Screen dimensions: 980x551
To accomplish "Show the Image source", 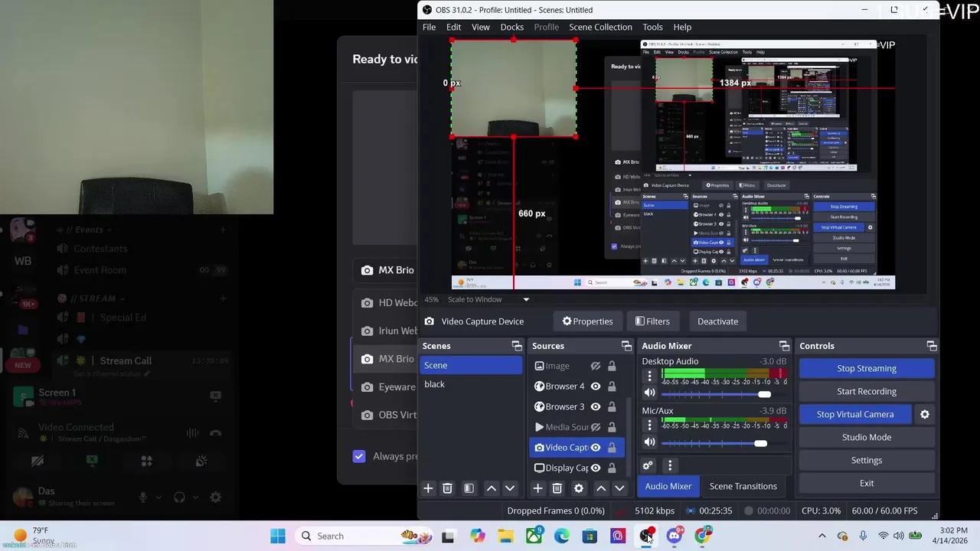I will (x=595, y=366).
